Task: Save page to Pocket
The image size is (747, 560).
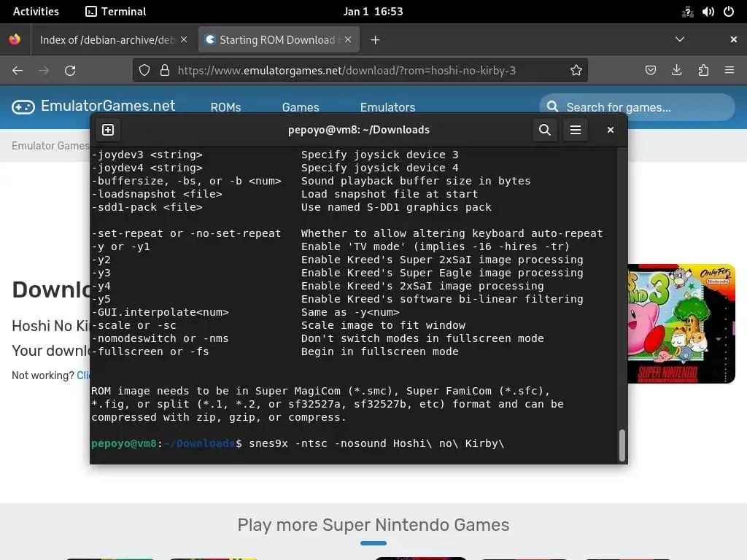Action: pos(650,71)
